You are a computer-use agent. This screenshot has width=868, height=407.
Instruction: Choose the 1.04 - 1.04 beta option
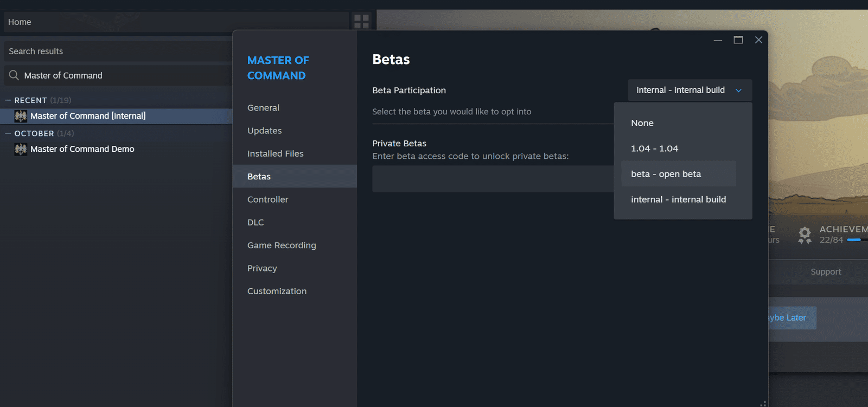pos(679,148)
